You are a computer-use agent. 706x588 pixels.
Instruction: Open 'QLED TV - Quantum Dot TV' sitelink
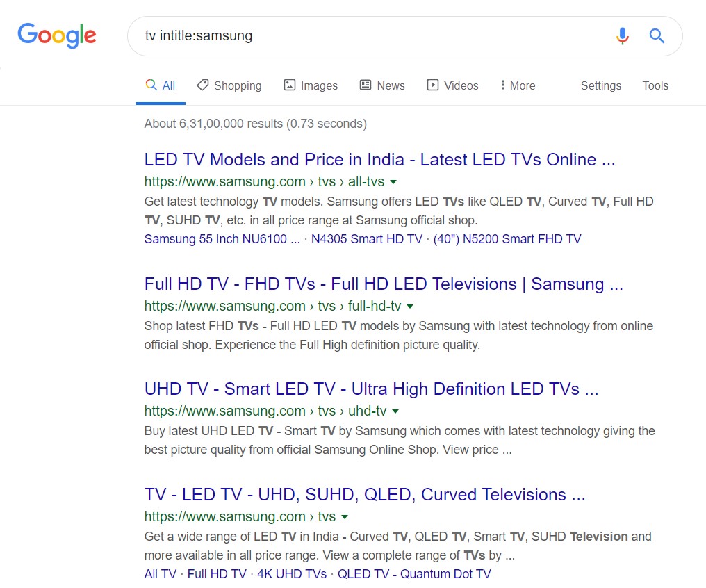point(414,574)
